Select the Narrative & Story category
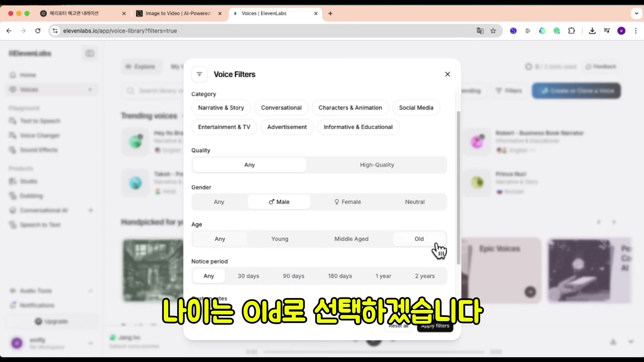 click(221, 108)
